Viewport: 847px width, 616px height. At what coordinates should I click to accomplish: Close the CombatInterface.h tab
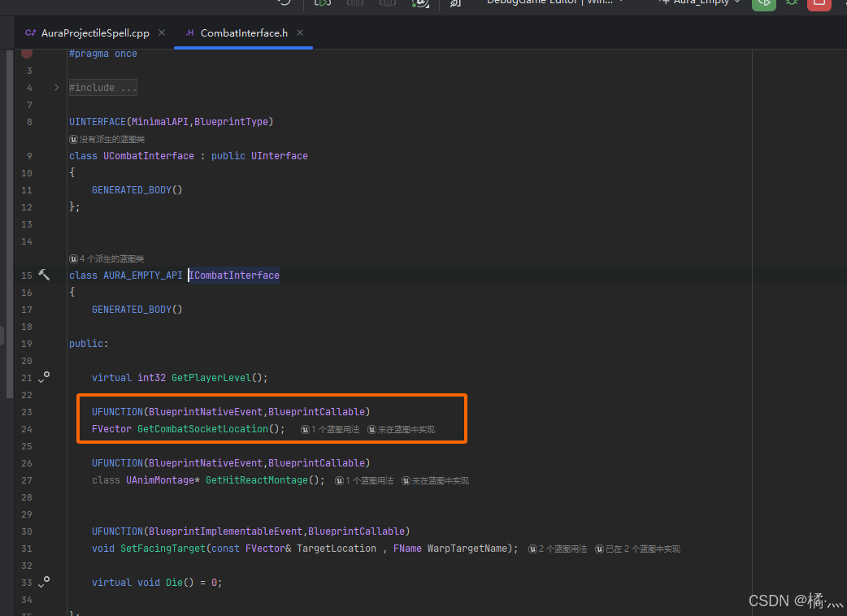(x=300, y=33)
